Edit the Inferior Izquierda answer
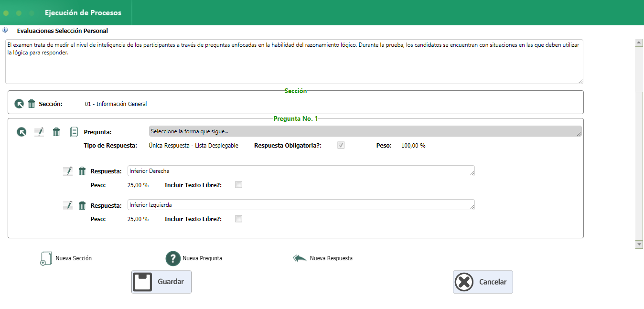The height and width of the screenshot is (309, 644). [x=68, y=205]
